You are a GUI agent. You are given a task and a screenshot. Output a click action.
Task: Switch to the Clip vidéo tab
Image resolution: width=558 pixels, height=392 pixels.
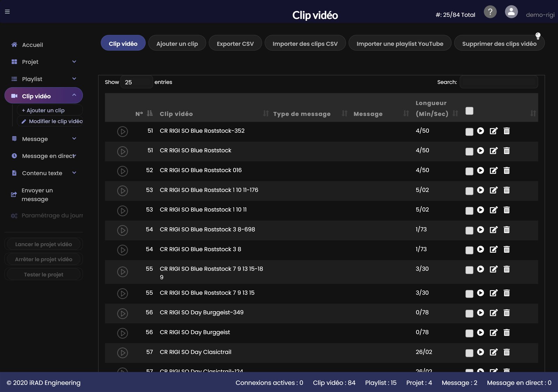(x=123, y=43)
